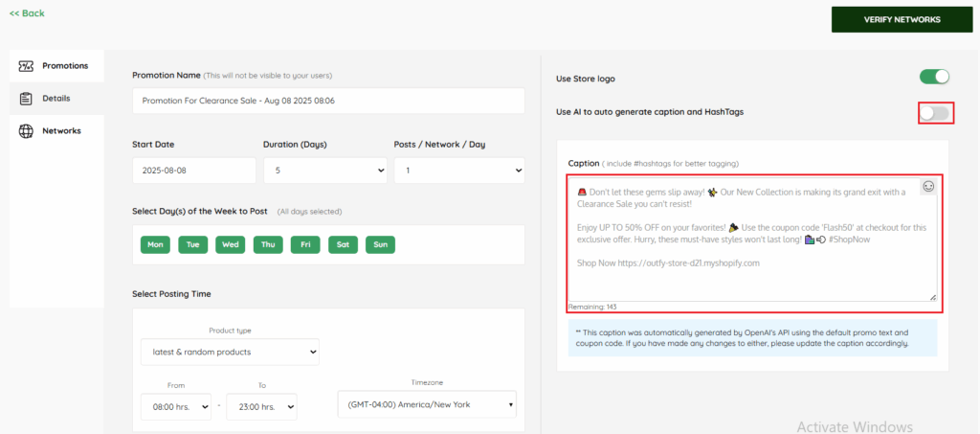Open the Timezone dropdown

427,403
